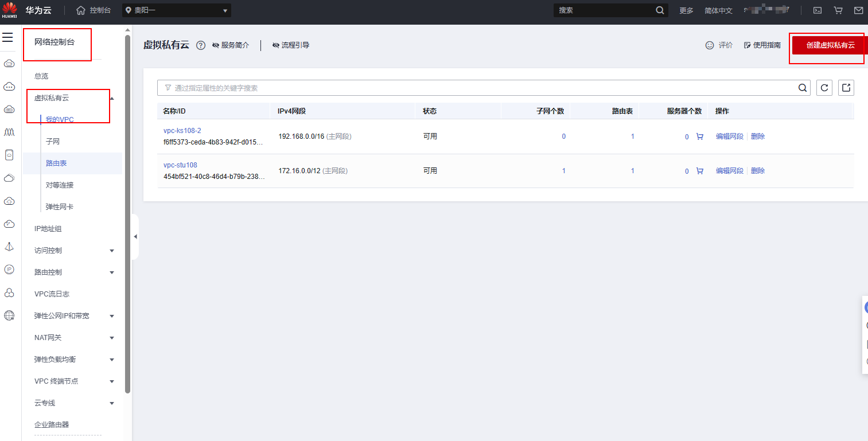The width and height of the screenshot is (868, 441).
Task: Click the keyword filter search field
Action: click(484, 88)
